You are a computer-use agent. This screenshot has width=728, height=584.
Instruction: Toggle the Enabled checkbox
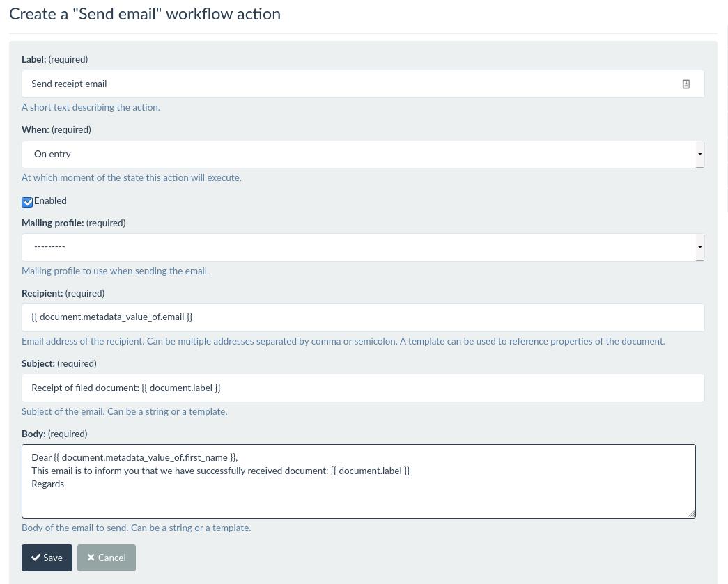pos(27,202)
